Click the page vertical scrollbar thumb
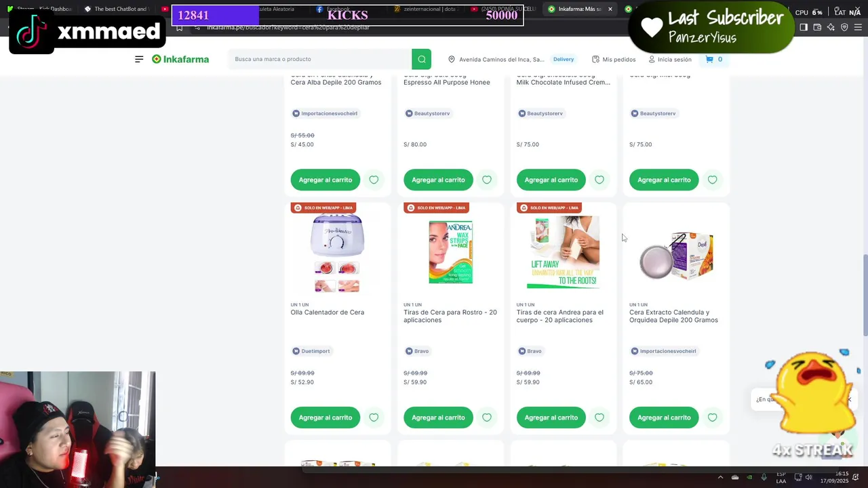 pos(865,295)
